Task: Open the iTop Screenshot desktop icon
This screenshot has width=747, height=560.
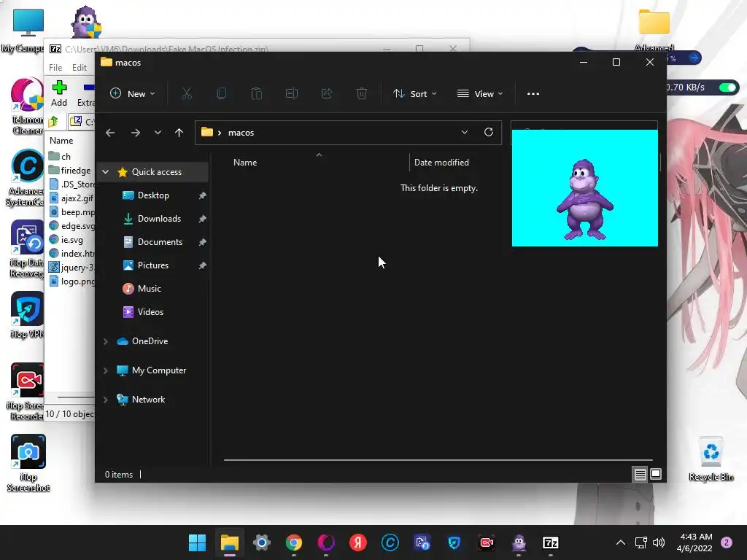Action: [x=28, y=463]
